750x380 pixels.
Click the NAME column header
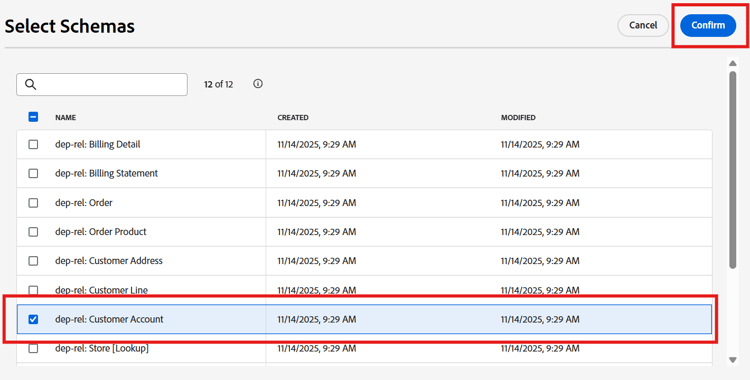tap(66, 117)
